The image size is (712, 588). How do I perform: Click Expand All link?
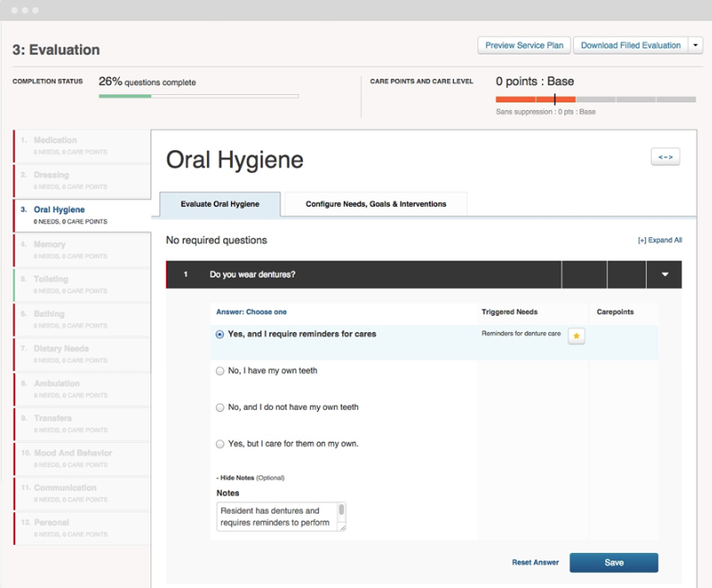[x=660, y=240]
